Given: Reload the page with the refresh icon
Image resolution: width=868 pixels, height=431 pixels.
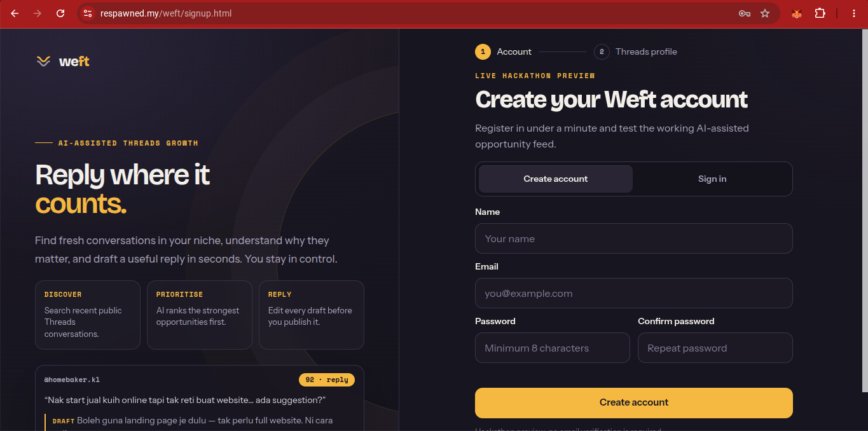Looking at the screenshot, I should click(60, 13).
